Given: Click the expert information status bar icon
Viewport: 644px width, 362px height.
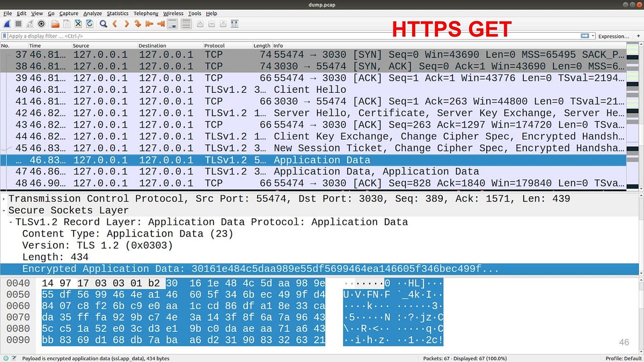Looking at the screenshot, I should tap(5, 358).
